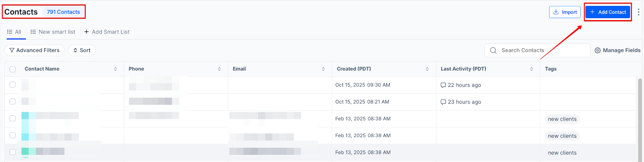Viewport: 644px width, 162px height.
Task: Click the plus icon for Add Smart List
Action: tap(87, 32)
